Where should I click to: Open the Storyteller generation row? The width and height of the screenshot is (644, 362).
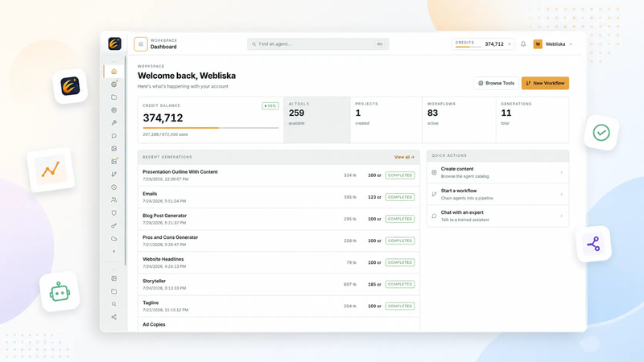coord(279,284)
